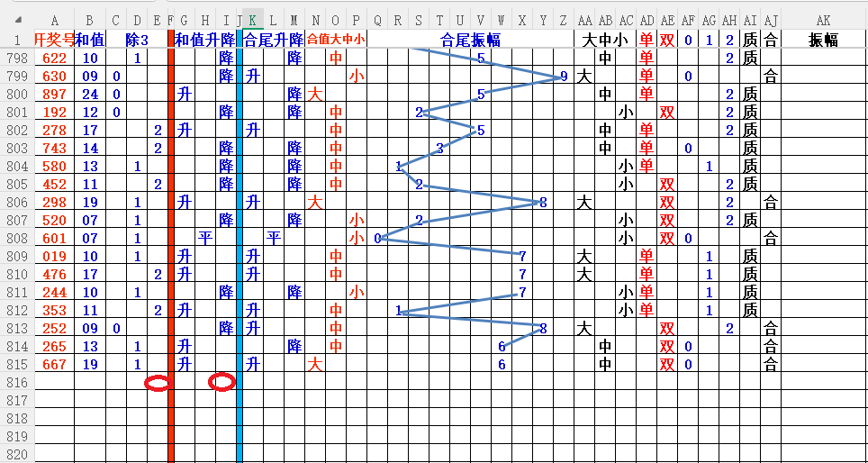Select column Q header
This screenshot has height=463, width=868.
tap(377, 20)
